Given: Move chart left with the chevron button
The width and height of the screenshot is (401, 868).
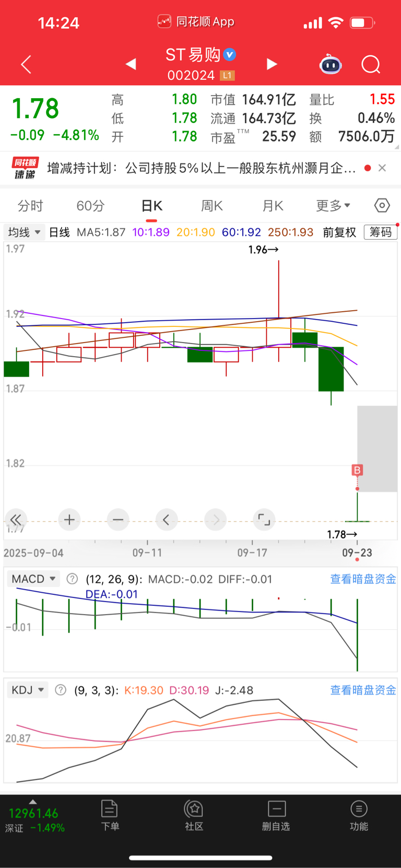Looking at the screenshot, I should [x=167, y=520].
